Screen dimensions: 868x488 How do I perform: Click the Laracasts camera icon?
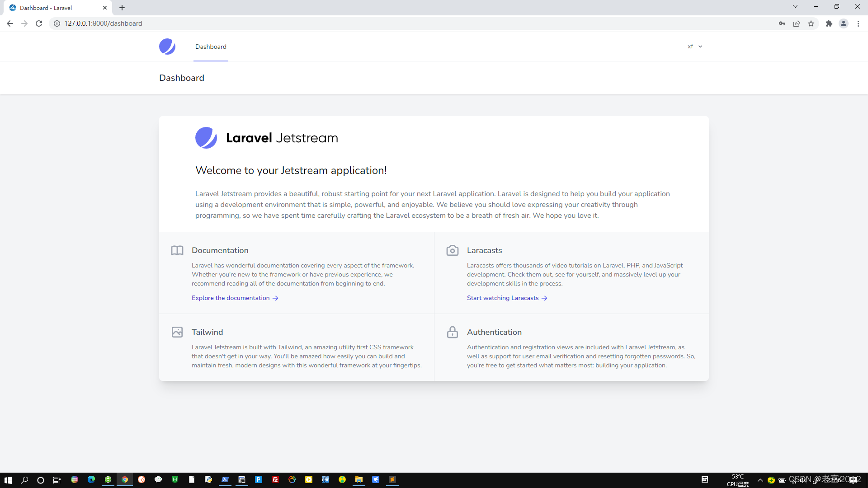(x=453, y=250)
